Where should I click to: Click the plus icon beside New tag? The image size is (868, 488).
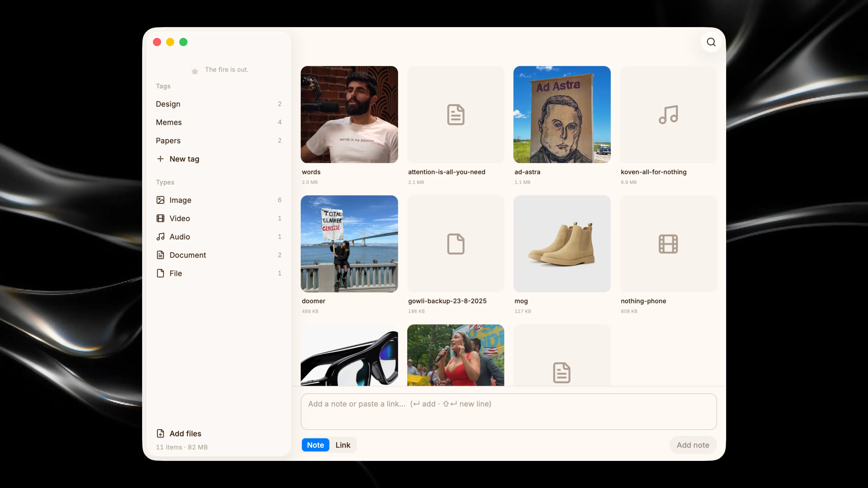(x=160, y=159)
